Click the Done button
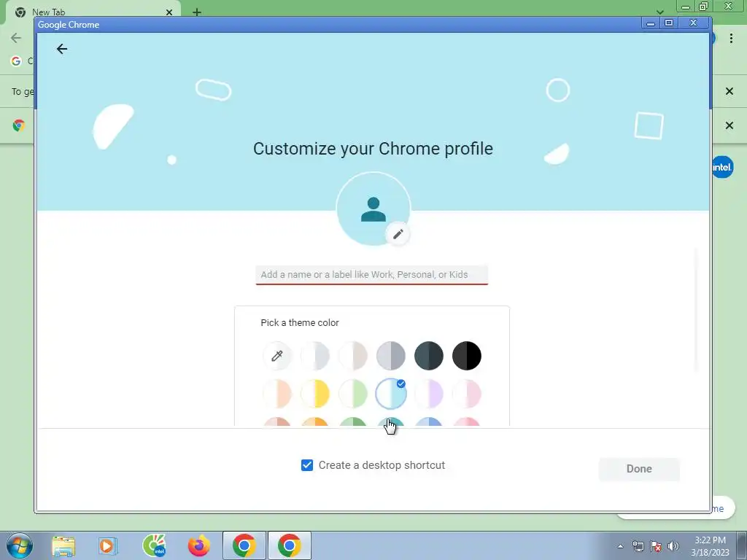The image size is (747, 560). click(639, 469)
